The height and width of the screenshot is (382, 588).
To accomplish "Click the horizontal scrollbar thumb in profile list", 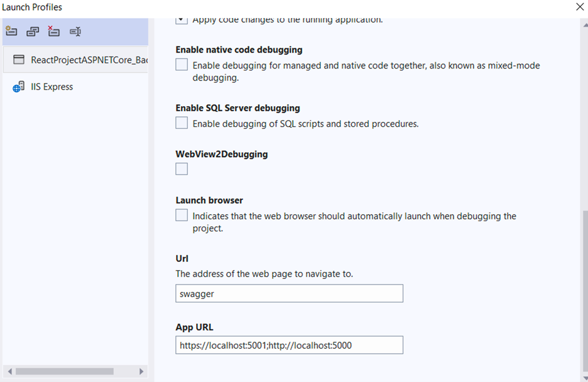I will 64,371.
